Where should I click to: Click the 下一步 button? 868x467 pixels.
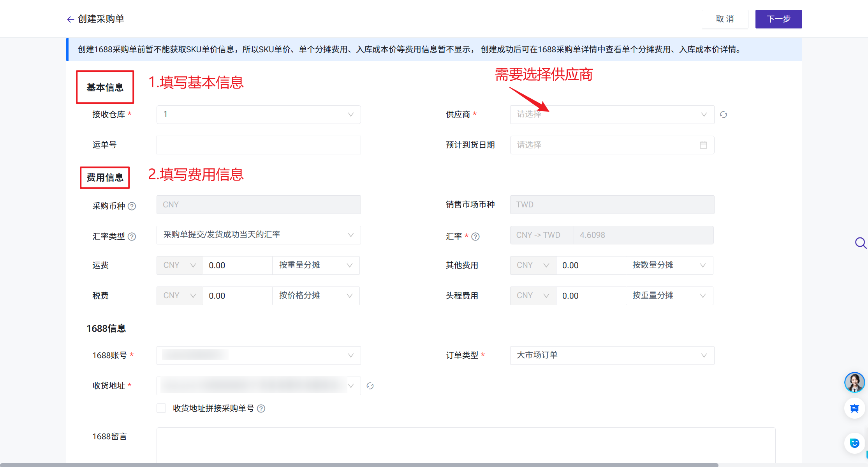click(778, 19)
